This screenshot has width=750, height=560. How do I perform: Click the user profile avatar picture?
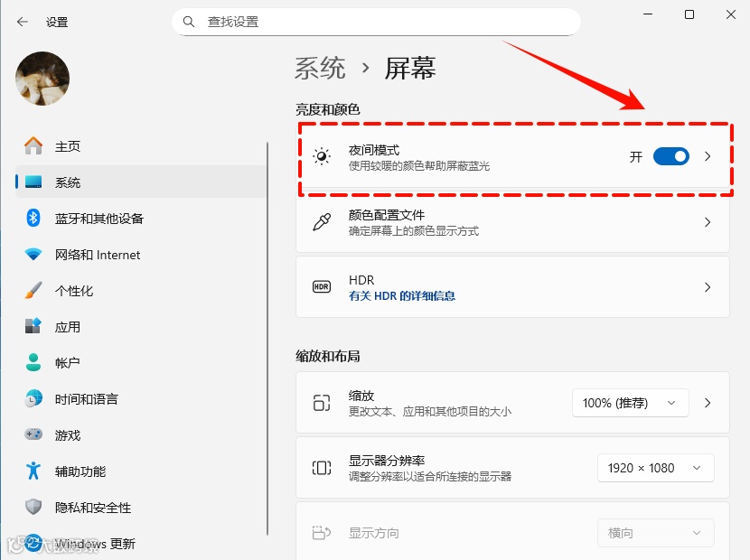pos(42,79)
